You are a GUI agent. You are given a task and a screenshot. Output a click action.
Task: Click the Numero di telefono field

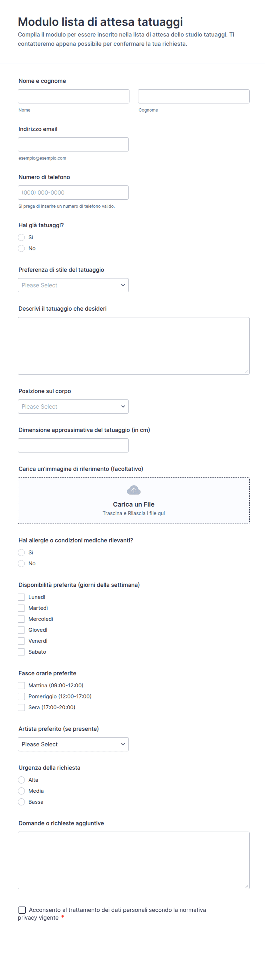[73, 193]
